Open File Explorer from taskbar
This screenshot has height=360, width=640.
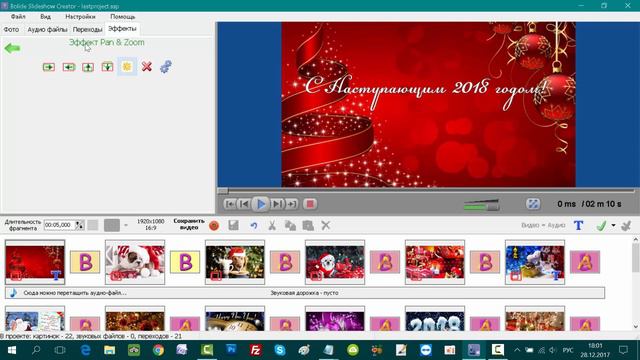click(x=109, y=350)
